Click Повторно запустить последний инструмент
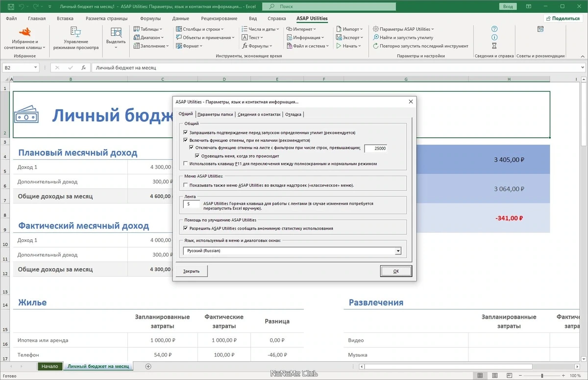Viewport: 588px width, 380px height. (x=420, y=46)
